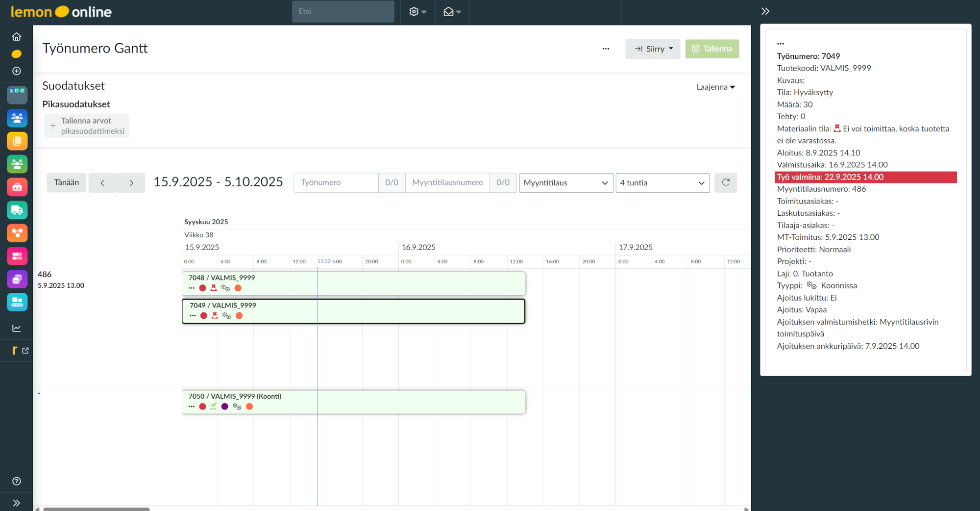Screen dimensions: 980x511
Task: Click the gears Koonnissa icon on bar 7050
Action: point(237,407)
